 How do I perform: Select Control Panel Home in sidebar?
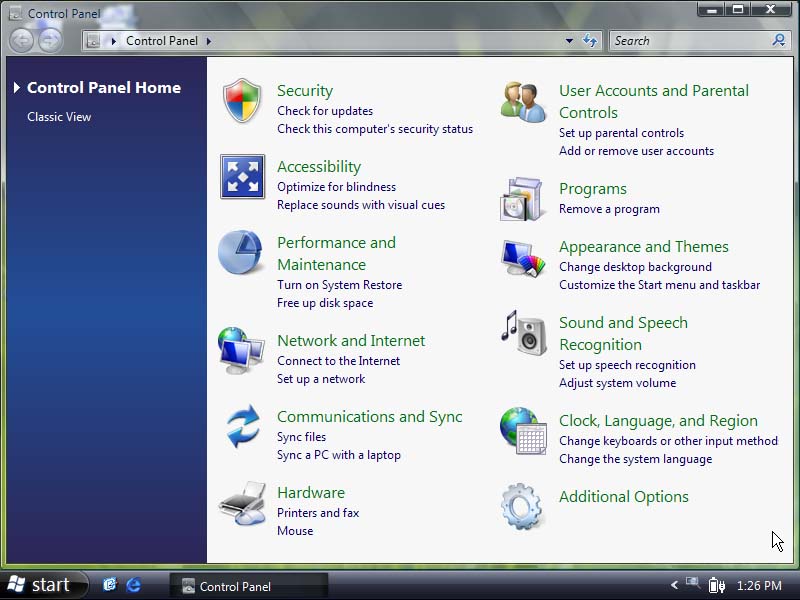(x=103, y=88)
